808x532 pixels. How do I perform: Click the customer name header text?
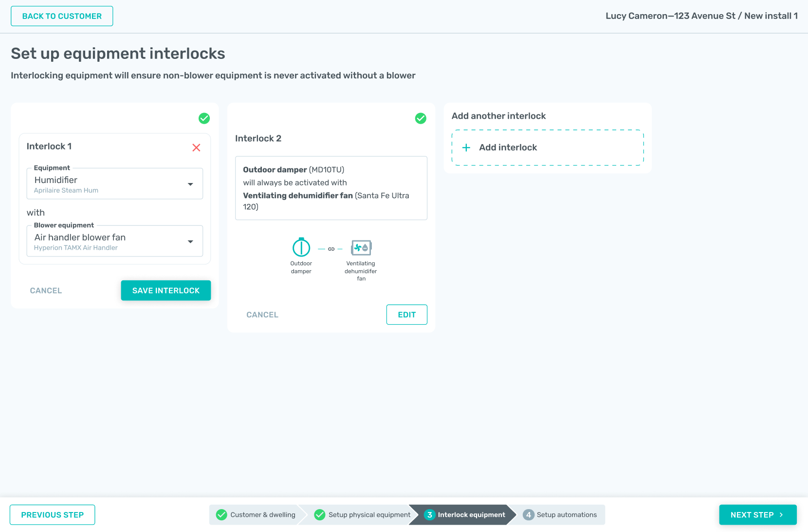tap(701, 16)
